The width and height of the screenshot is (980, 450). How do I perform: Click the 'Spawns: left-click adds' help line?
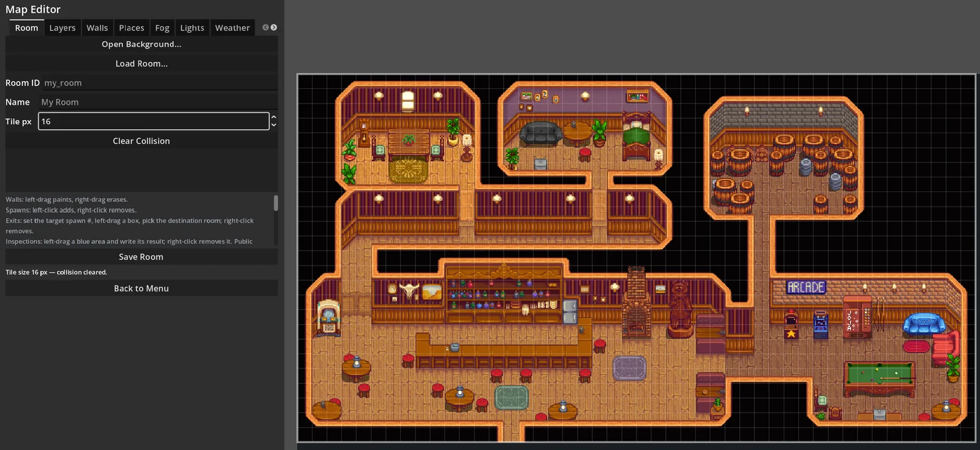[x=71, y=210]
